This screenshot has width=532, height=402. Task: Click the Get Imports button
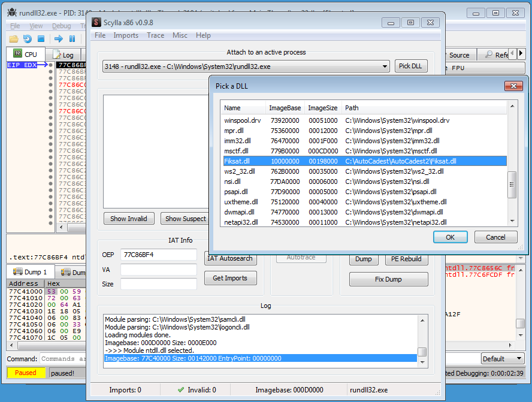(230, 278)
